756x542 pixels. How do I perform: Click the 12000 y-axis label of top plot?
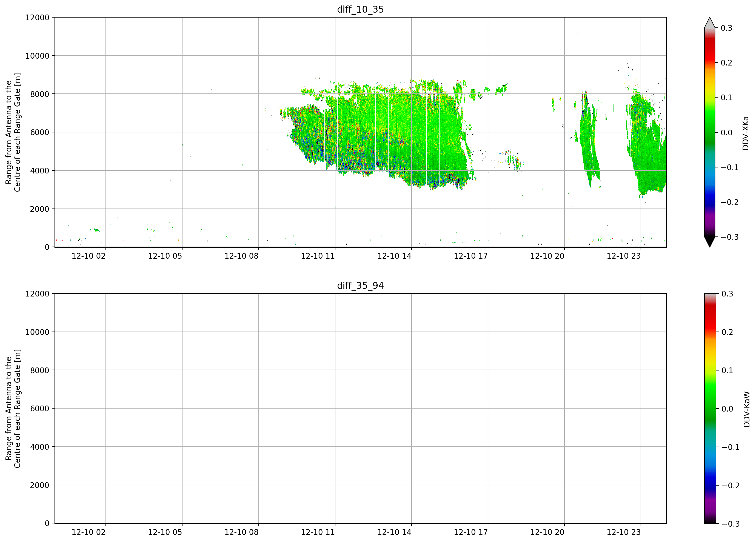pyautogui.click(x=37, y=18)
